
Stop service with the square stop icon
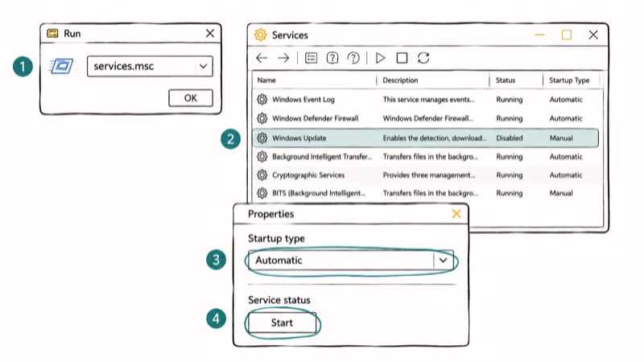(x=402, y=58)
